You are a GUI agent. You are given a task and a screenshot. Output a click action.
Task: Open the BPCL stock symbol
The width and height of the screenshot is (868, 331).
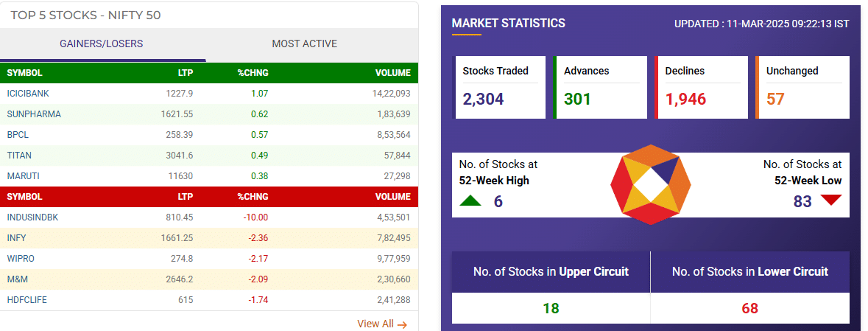coord(16,135)
